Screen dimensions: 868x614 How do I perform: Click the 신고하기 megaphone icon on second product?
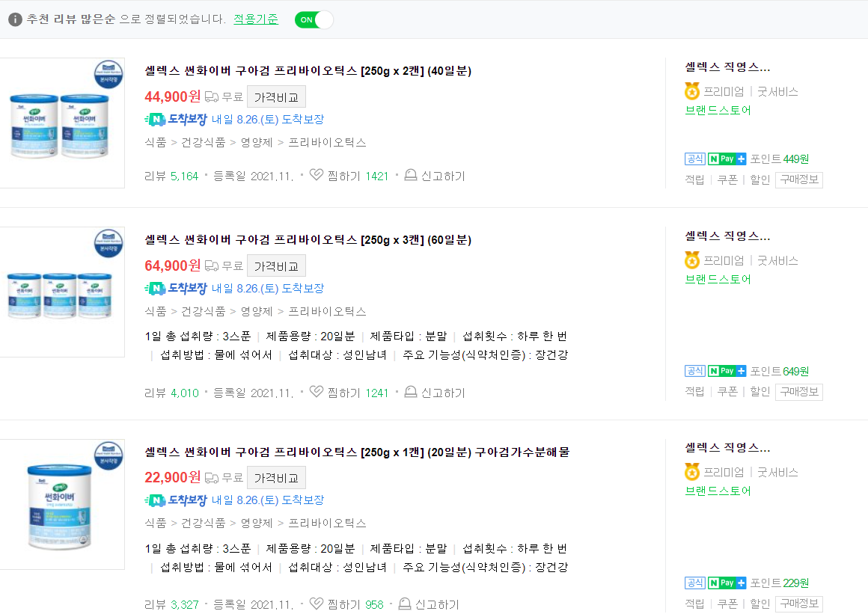tap(409, 392)
